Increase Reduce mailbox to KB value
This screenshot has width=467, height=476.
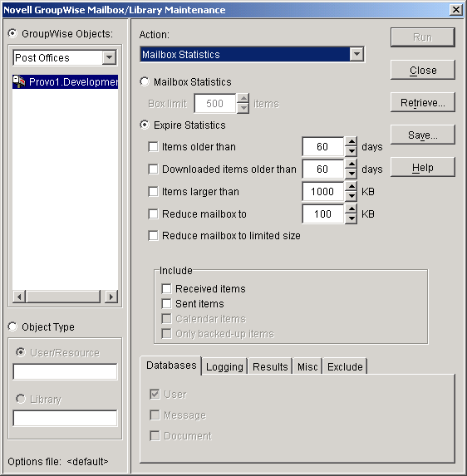(x=351, y=209)
